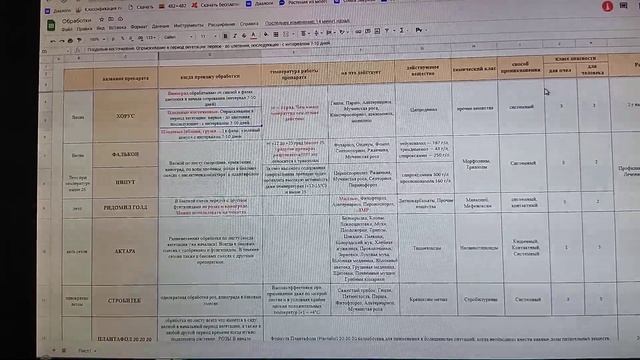Image resolution: width=640 pixels, height=360 pixels.
Task: Add a new sheet with the plus button
Action: click(53, 350)
